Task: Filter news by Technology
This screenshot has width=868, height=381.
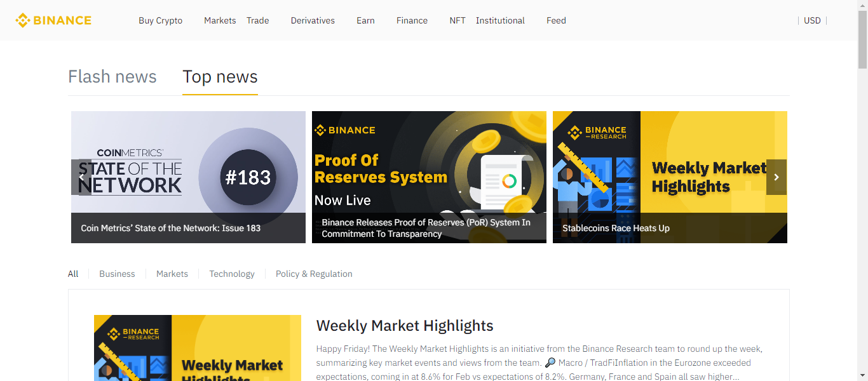Action: tap(232, 274)
